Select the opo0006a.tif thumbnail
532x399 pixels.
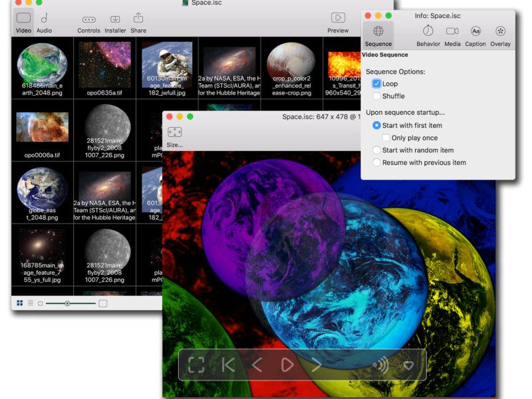coord(42,130)
